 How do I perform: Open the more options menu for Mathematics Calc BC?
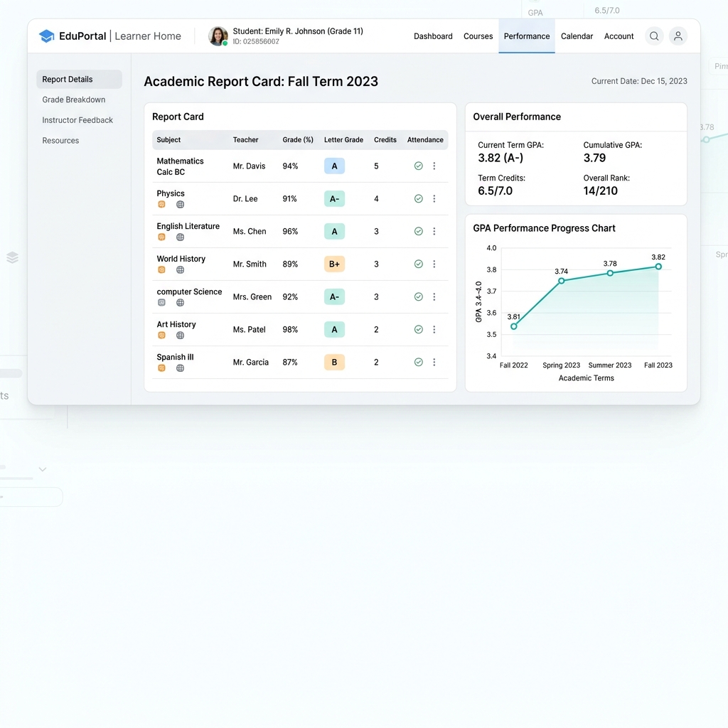coord(434,166)
